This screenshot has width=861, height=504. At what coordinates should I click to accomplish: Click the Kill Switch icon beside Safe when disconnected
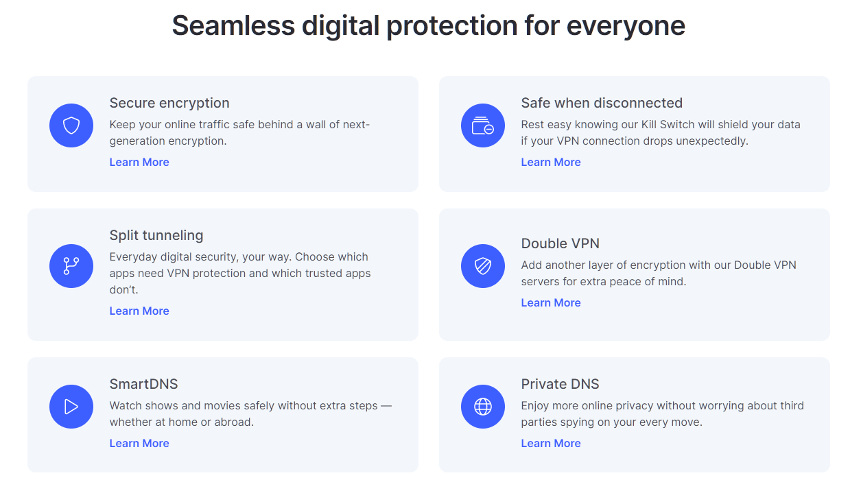pyautogui.click(x=483, y=125)
